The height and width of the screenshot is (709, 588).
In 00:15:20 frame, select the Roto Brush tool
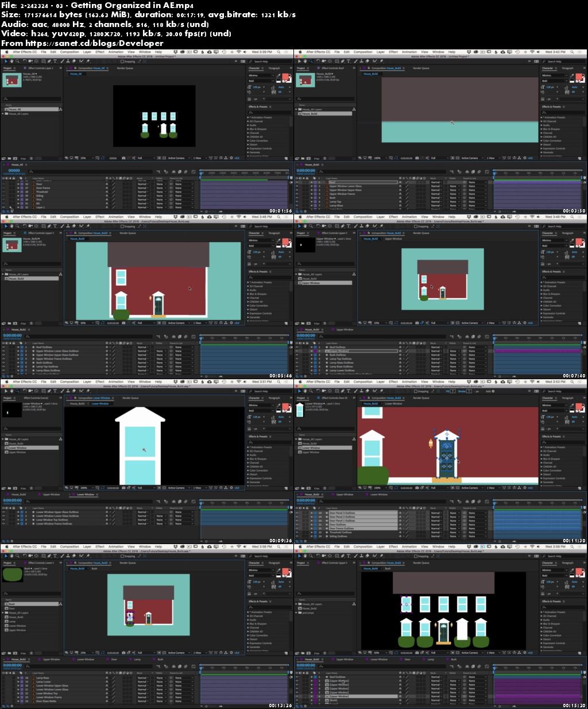click(x=375, y=556)
